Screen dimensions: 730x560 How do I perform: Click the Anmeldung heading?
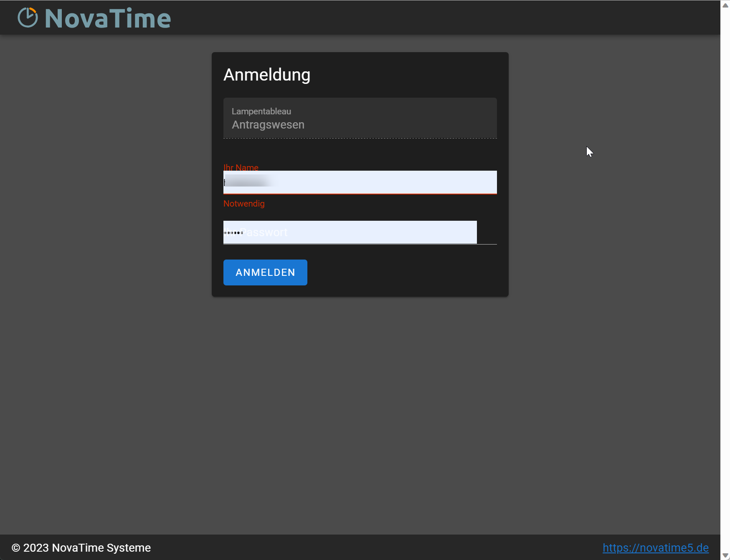(x=267, y=75)
